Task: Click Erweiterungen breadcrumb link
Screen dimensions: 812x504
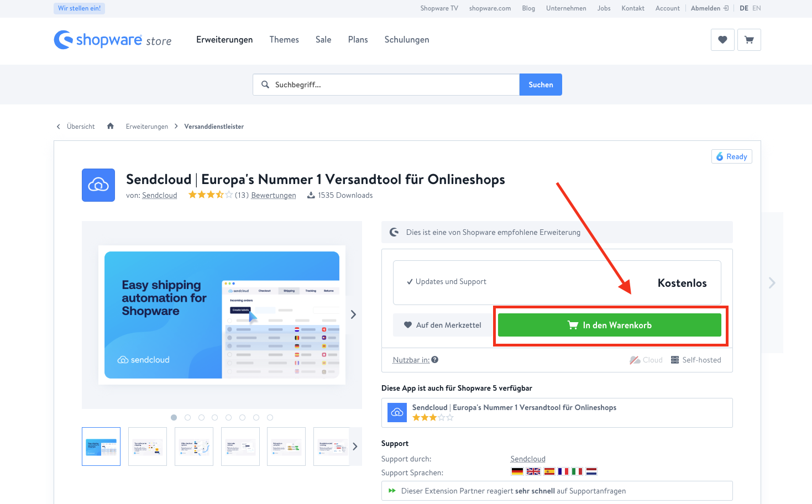Action: tap(147, 127)
